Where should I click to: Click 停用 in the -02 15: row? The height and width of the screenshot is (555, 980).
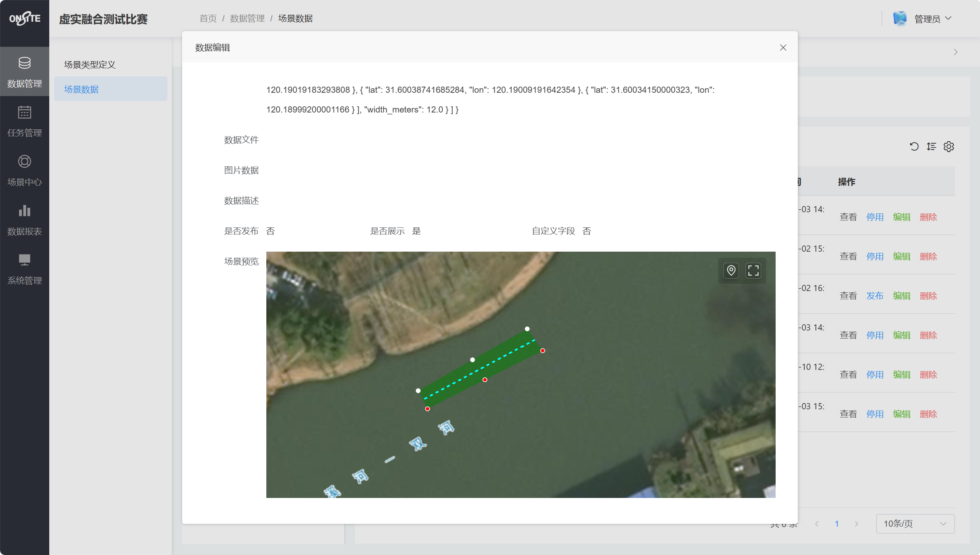pyautogui.click(x=875, y=257)
